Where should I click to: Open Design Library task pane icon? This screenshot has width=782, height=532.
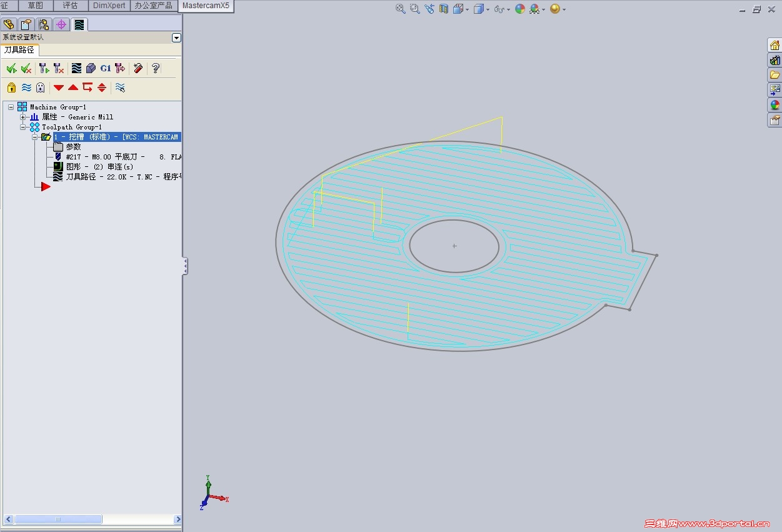coord(774,60)
